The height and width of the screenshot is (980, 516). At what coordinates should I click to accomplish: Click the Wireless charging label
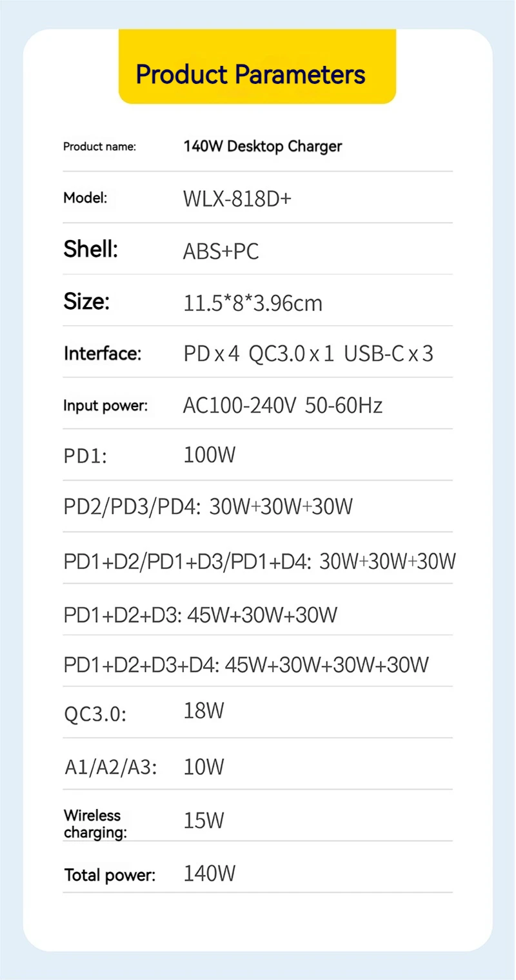click(x=95, y=824)
